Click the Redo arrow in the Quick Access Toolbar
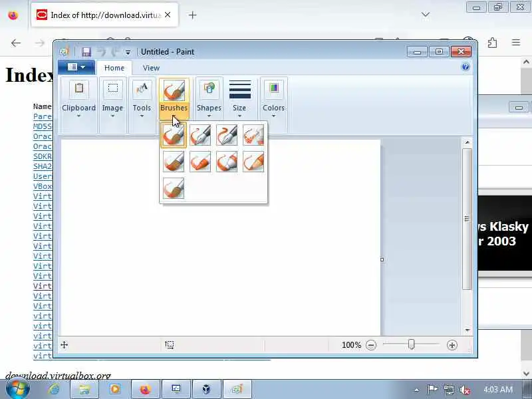532x399 pixels. click(x=114, y=52)
